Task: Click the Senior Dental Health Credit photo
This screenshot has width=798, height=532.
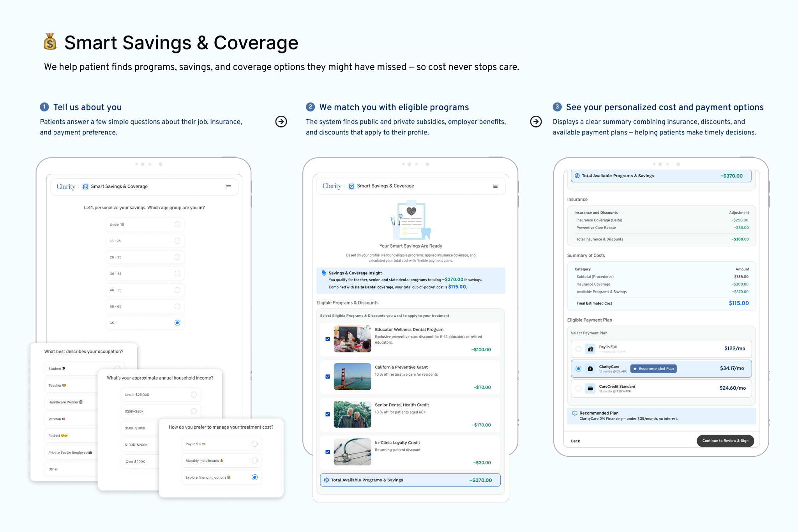Action: [x=352, y=414]
